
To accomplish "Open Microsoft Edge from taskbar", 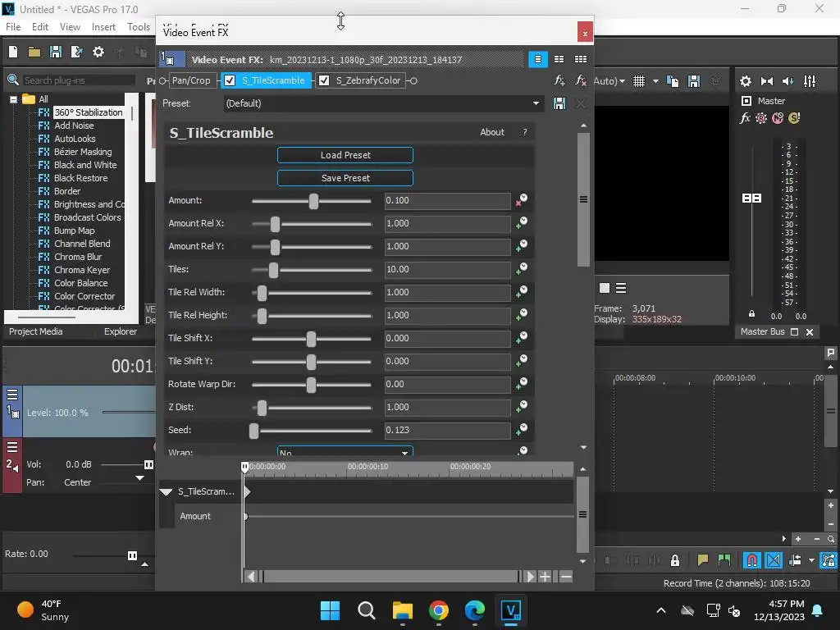I will (475, 610).
